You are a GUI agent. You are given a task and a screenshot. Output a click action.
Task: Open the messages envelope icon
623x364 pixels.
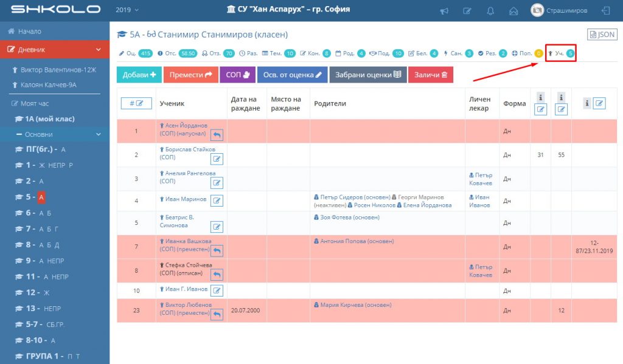coord(513,10)
